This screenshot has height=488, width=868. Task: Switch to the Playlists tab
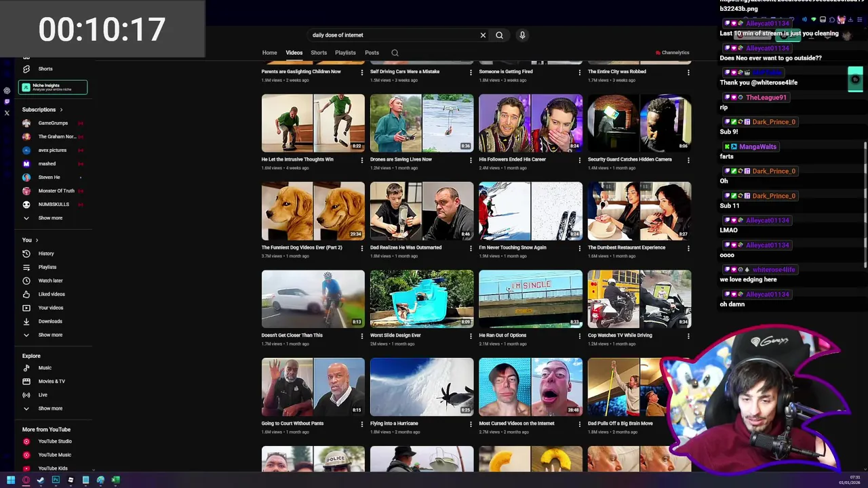click(345, 53)
